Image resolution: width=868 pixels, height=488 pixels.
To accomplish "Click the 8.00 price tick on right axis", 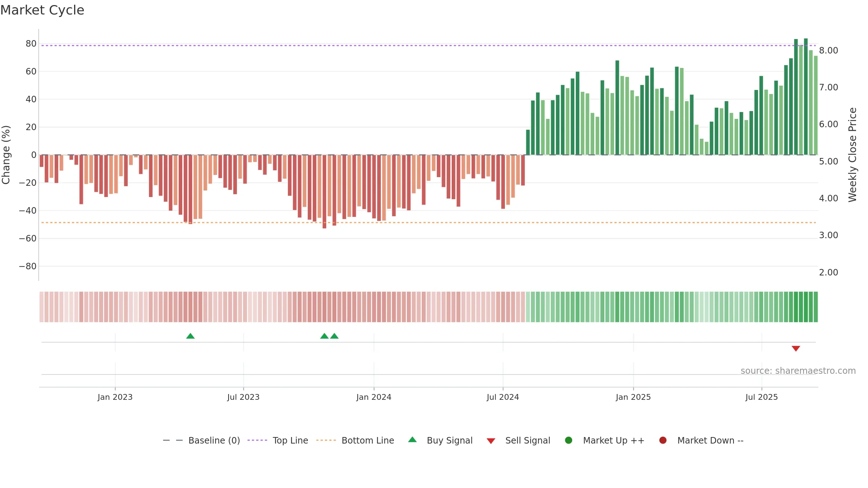I will point(829,51).
